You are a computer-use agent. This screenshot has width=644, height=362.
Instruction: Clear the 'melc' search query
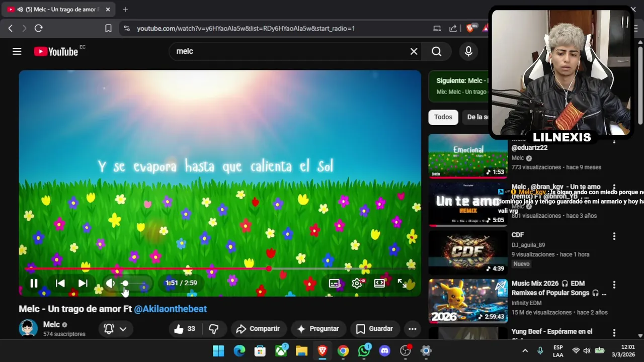[414, 51]
